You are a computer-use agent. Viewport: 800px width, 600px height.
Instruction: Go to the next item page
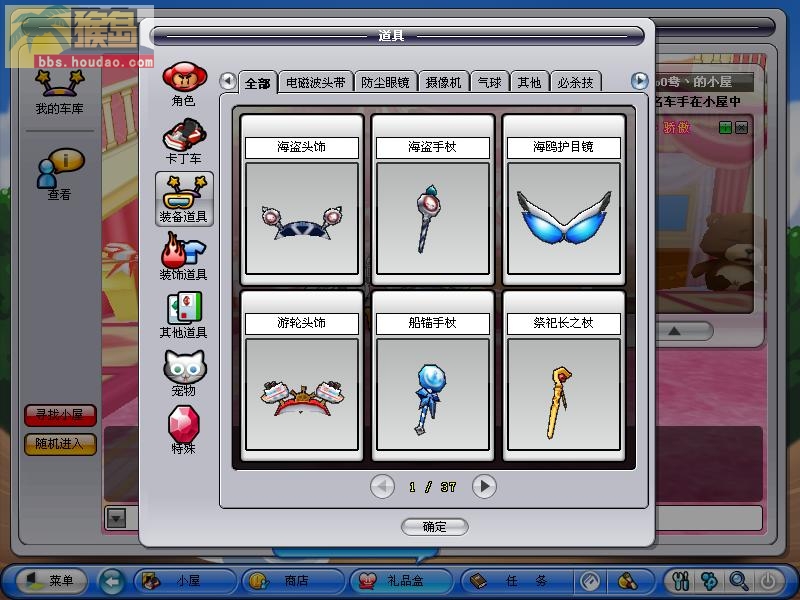pyautogui.click(x=484, y=487)
